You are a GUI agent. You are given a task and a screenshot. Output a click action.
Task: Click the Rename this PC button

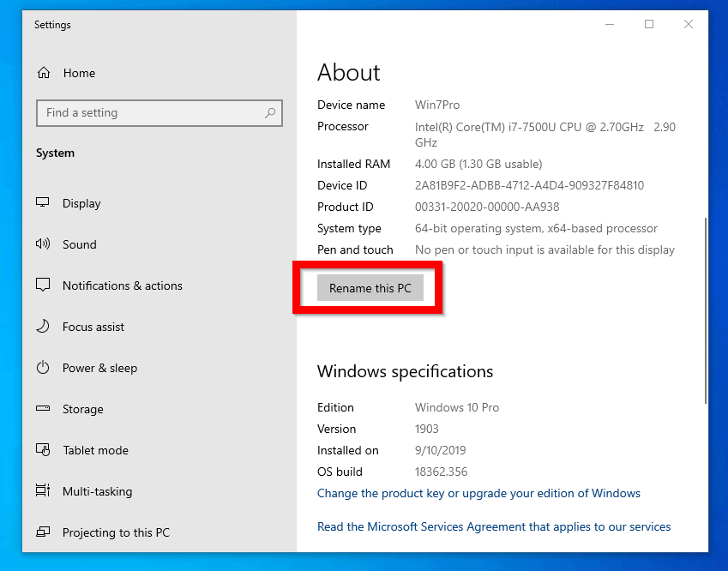(x=370, y=288)
